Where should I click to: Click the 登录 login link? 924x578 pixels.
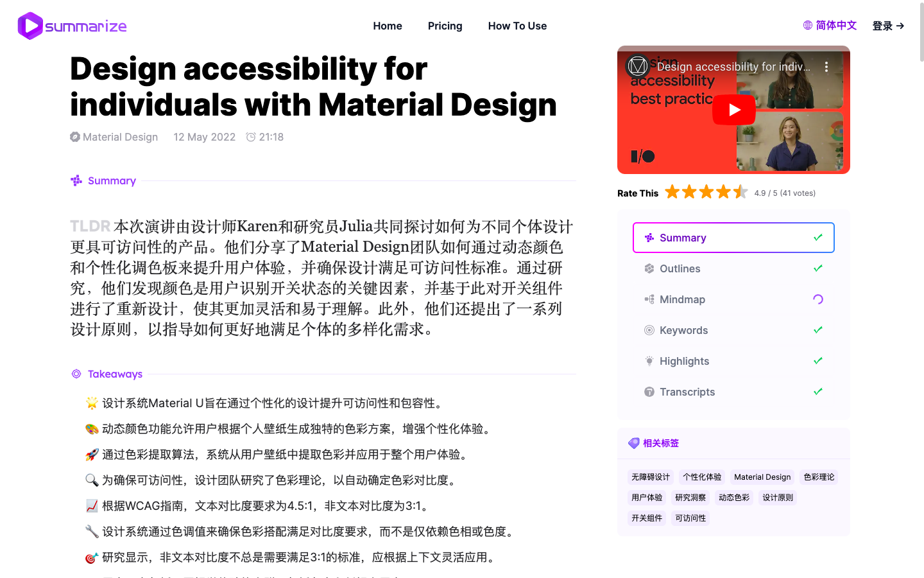888,26
